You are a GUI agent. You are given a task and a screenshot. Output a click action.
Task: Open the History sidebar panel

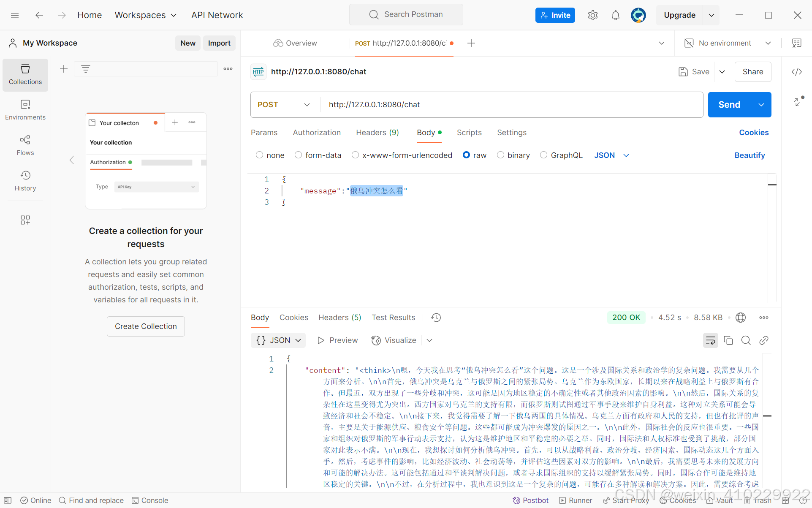tap(25, 181)
